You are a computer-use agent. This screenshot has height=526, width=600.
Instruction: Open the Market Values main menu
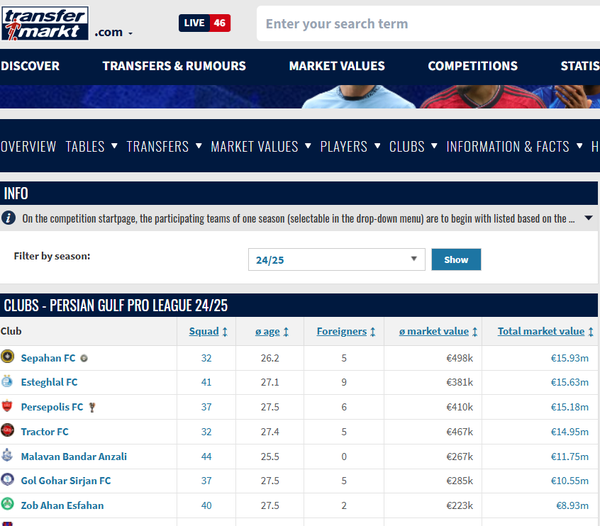[x=336, y=66]
